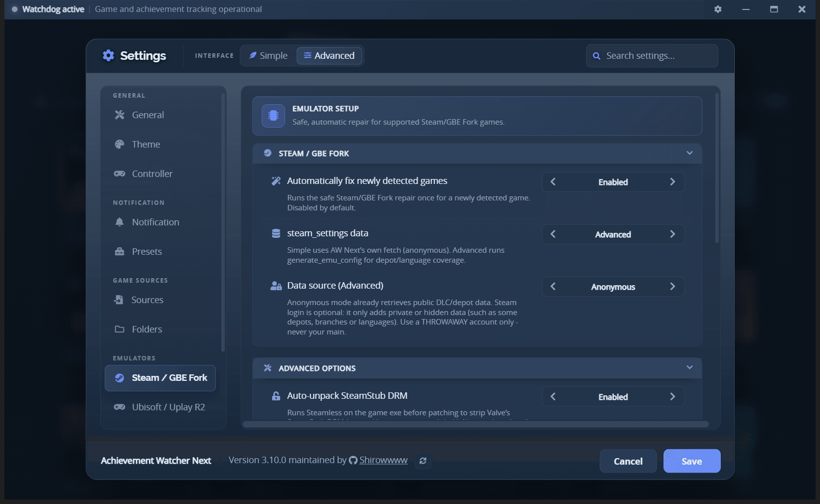Click next arrow for Auto-unpack SteamStub DRM

pyautogui.click(x=672, y=397)
